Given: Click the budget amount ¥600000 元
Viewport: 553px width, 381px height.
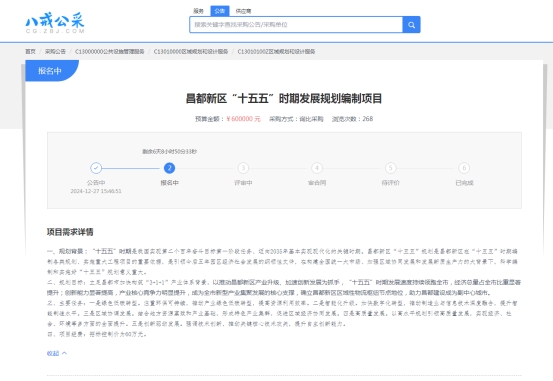Looking at the screenshot, I should (x=243, y=119).
